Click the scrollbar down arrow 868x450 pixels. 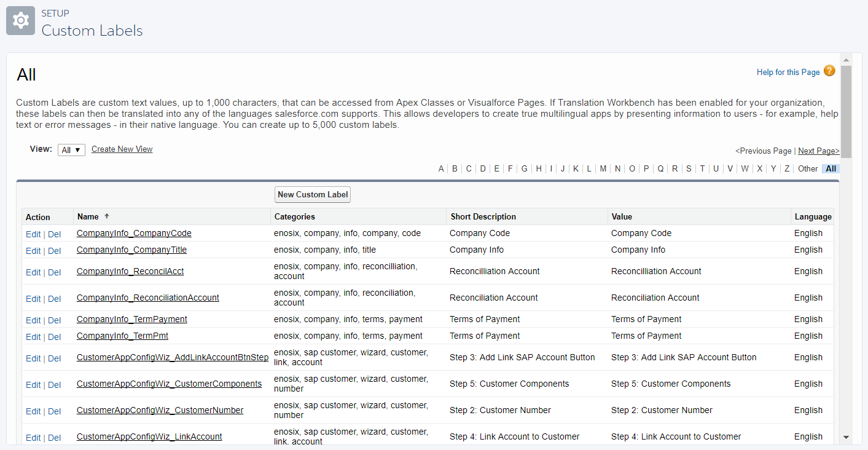coord(846,437)
